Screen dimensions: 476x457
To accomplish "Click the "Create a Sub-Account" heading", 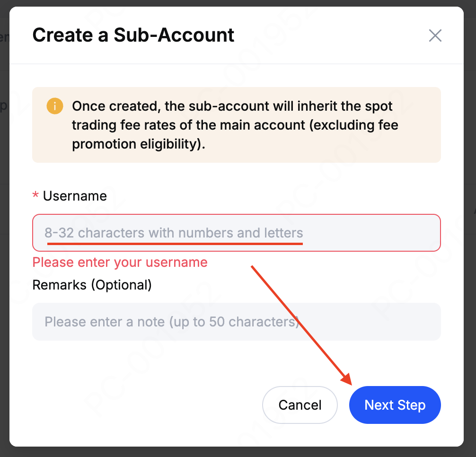I will (133, 35).
